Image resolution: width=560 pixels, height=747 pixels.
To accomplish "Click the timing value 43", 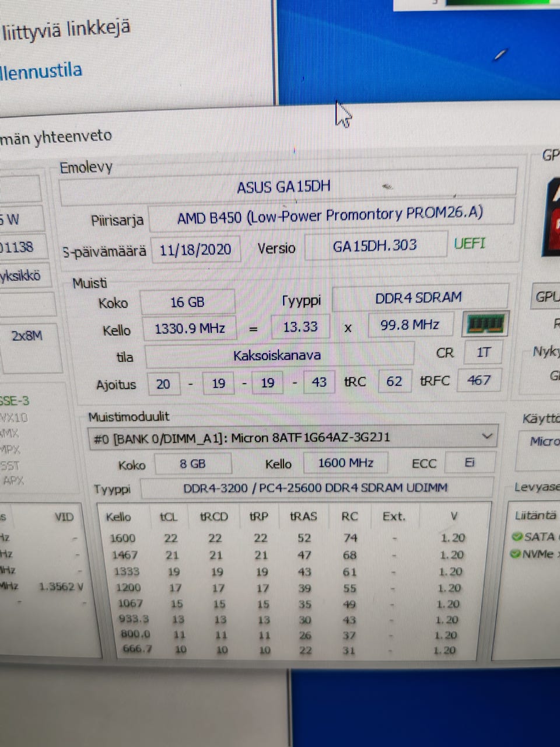I will 319,382.
